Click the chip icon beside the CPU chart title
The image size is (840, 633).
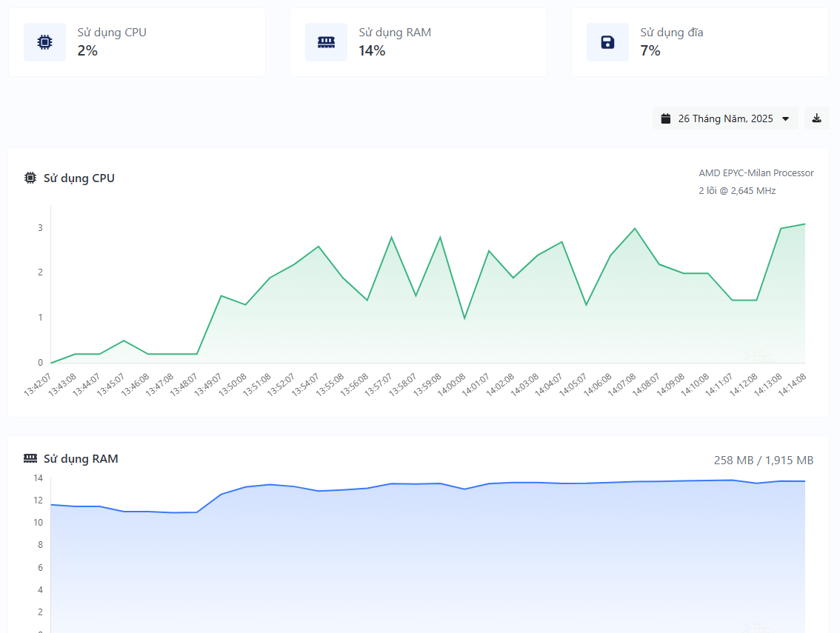[30, 178]
